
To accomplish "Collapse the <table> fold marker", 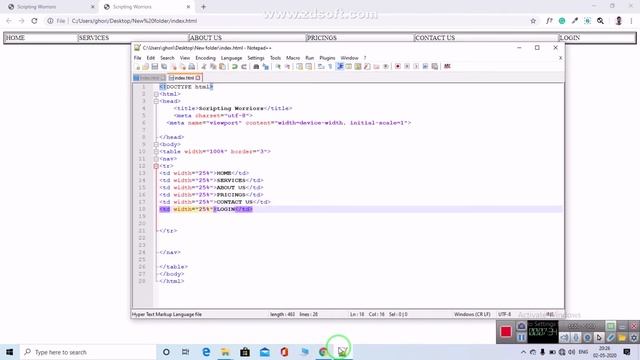I will [x=156, y=151].
